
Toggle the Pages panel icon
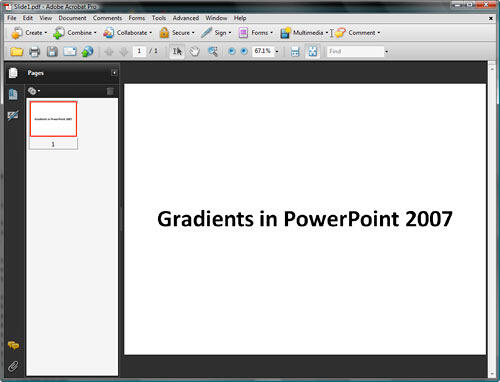pyautogui.click(x=13, y=95)
